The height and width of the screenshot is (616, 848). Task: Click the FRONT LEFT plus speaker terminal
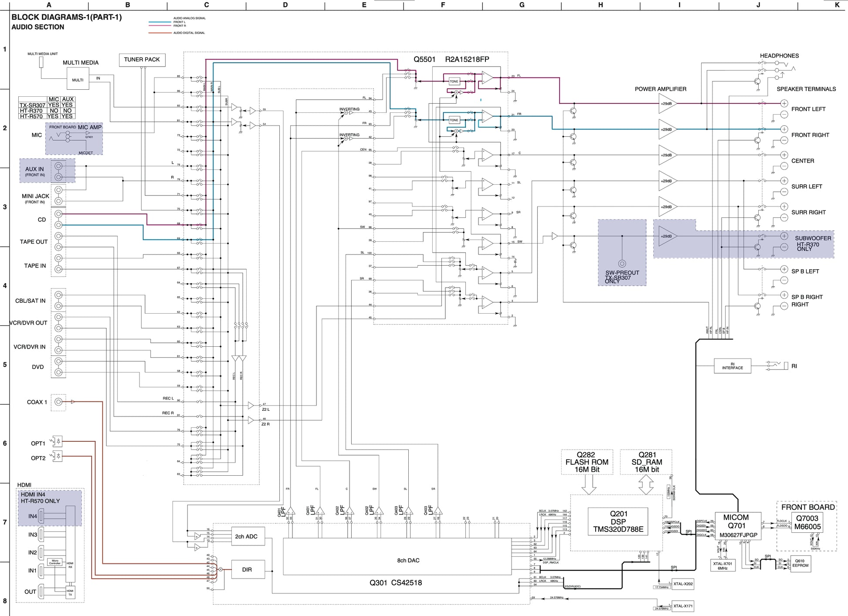tap(784, 103)
